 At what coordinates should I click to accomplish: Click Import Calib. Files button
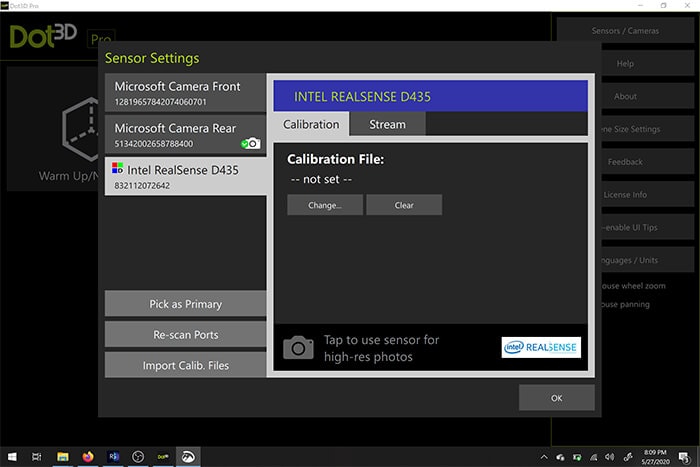pos(185,365)
